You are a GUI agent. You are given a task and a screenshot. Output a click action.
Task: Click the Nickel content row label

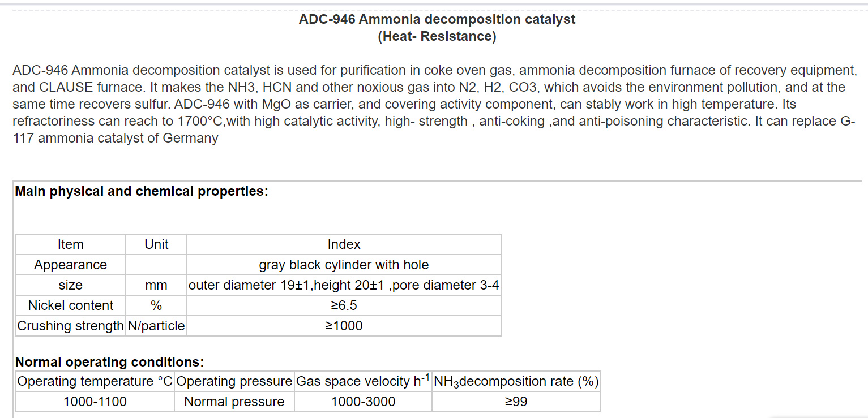70,305
